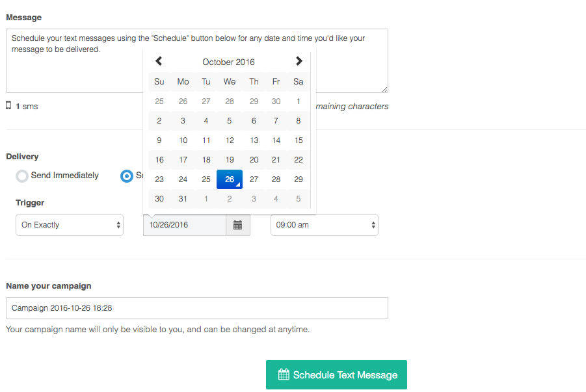586x392 pixels.
Task: Select the selected Schedule radio button
Action: (x=126, y=176)
